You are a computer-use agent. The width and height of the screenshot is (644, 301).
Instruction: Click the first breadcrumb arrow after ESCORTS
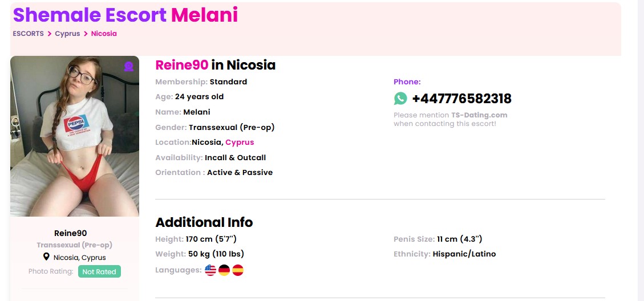50,34
